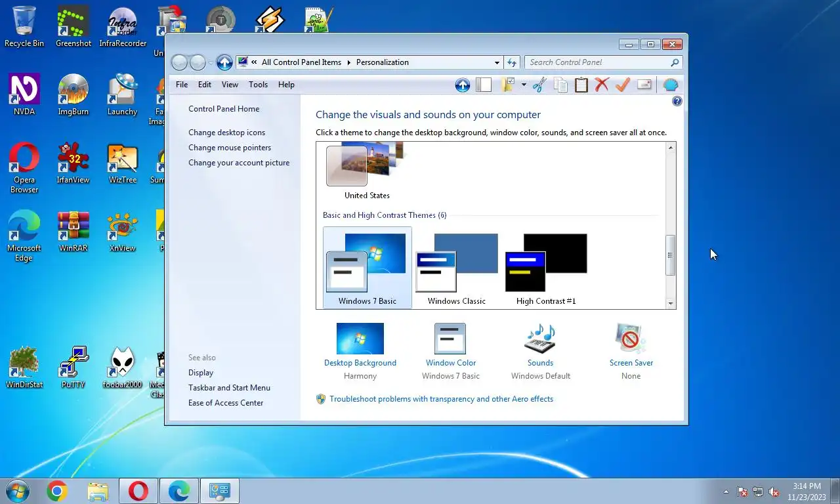Open Recycle Bin on desktop
Viewport: 840px width, 504px height.
click(24, 27)
